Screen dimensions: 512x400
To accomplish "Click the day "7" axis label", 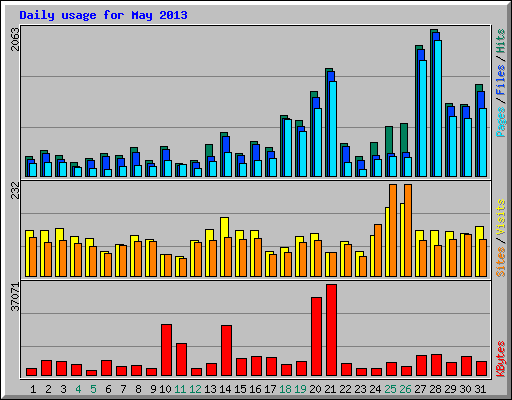I will (123, 389).
